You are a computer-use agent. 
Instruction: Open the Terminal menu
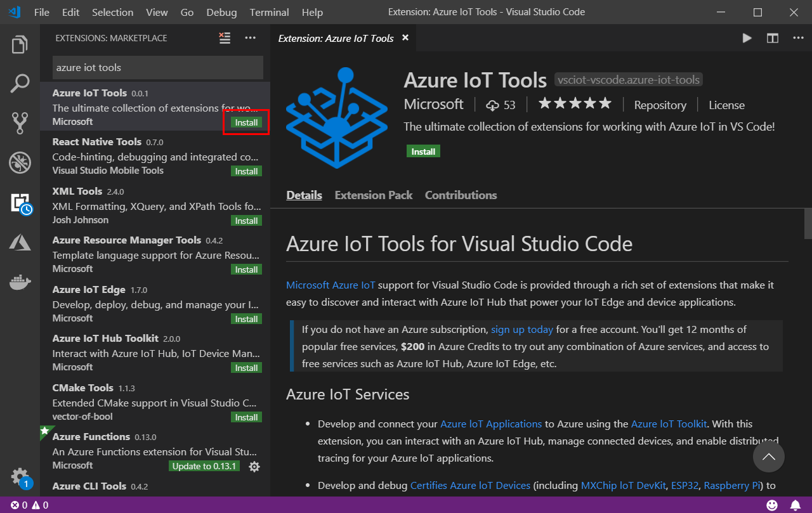tap(270, 12)
